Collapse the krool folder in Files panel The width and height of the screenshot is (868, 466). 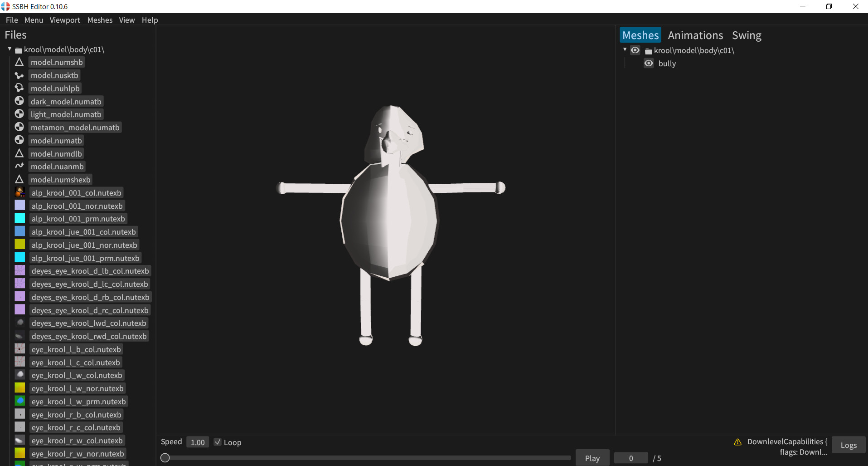[x=10, y=49]
